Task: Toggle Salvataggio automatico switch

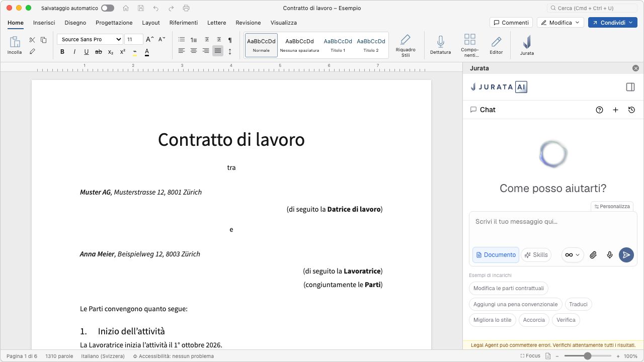Action: pyautogui.click(x=107, y=8)
